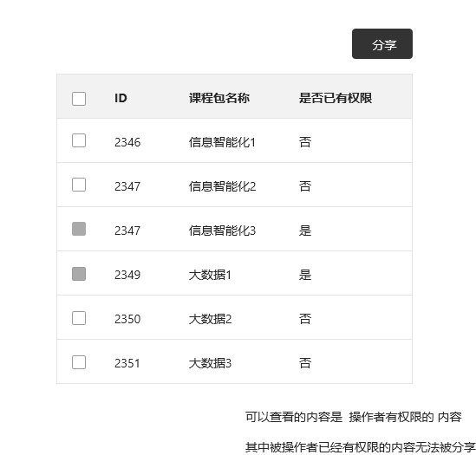476x455 pixels.
Task: Click the greyed checkbox for 大数据1
Action: pyautogui.click(x=79, y=274)
